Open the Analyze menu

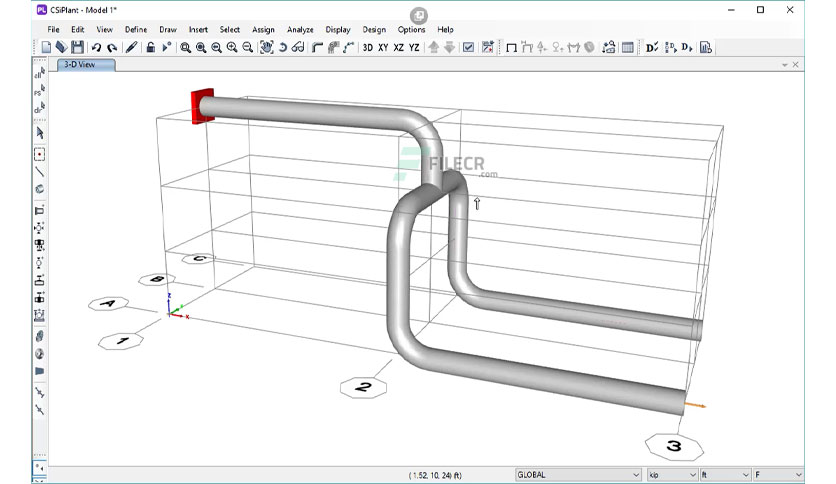point(300,29)
